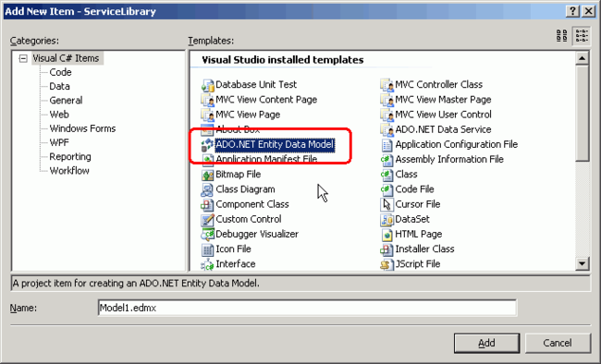This screenshot has height=364, width=601.
Task: Select the 'Class Diagram' template label
Action: coord(245,189)
